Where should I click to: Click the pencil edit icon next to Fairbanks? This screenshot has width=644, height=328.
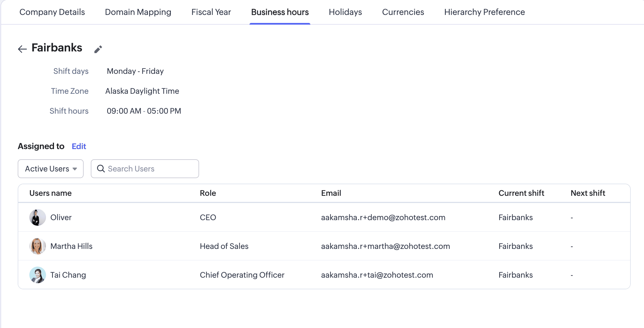click(98, 49)
